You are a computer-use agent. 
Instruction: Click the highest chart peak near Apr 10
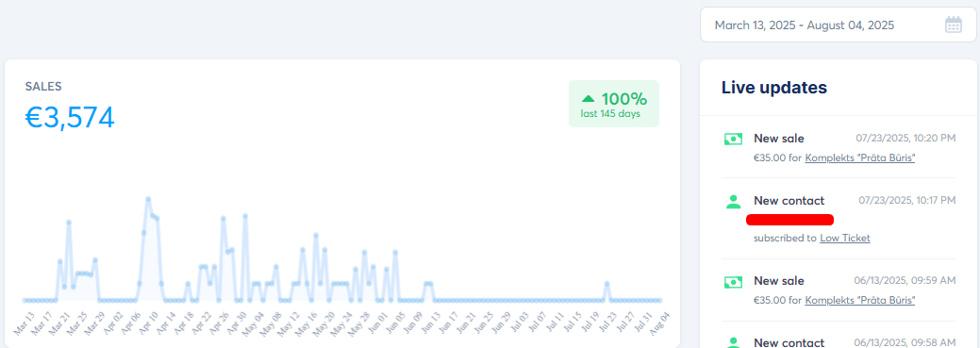(x=148, y=199)
